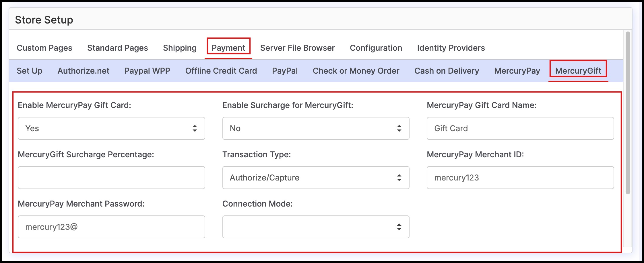Go to the Configuration tab
Image resolution: width=644 pixels, height=263 pixels.
click(x=376, y=48)
